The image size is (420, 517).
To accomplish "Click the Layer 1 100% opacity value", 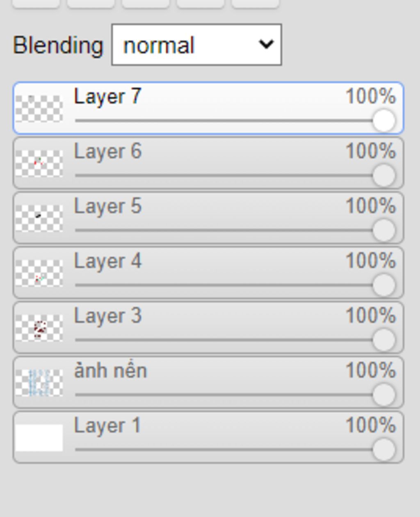I will pos(370,425).
